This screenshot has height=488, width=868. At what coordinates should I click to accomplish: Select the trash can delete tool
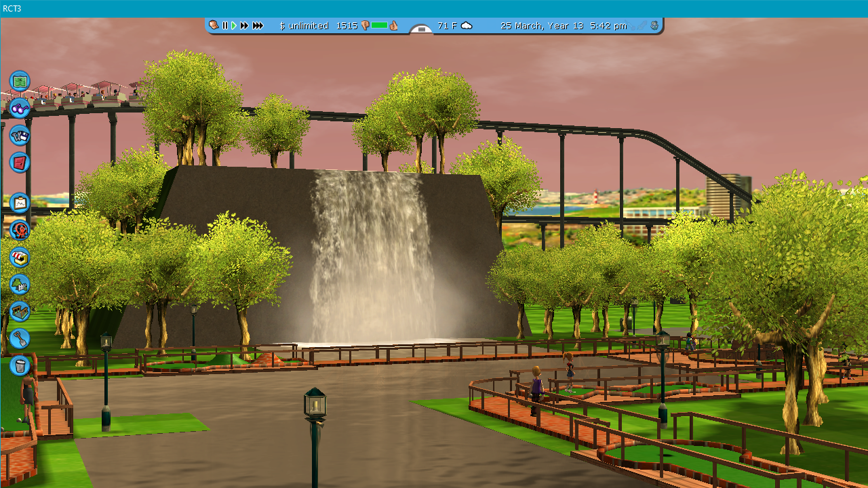pyautogui.click(x=20, y=366)
